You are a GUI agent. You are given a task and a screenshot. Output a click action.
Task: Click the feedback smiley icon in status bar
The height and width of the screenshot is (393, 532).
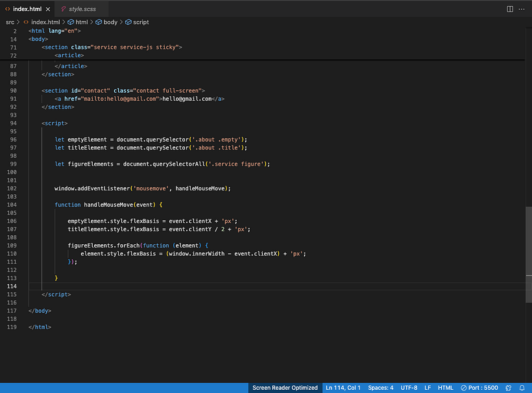click(x=509, y=388)
